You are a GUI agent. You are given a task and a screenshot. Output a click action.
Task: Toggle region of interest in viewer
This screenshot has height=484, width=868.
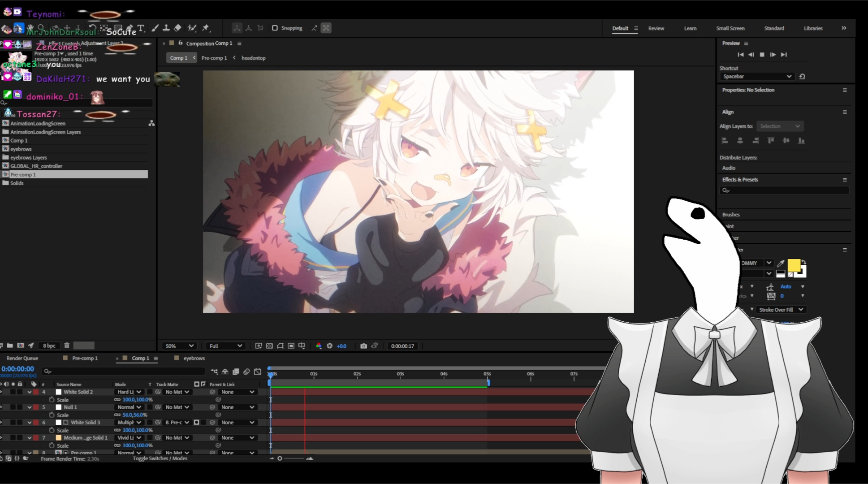click(291, 346)
